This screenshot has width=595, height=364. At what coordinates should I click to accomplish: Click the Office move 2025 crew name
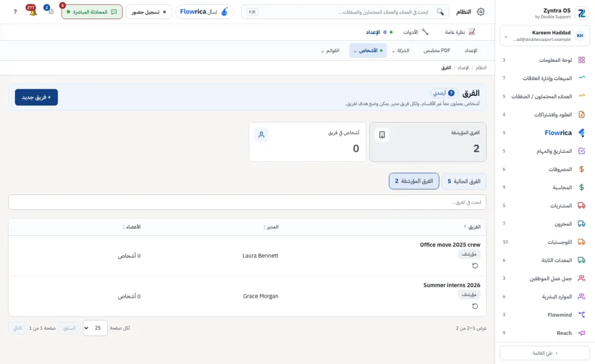tap(450, 245)
